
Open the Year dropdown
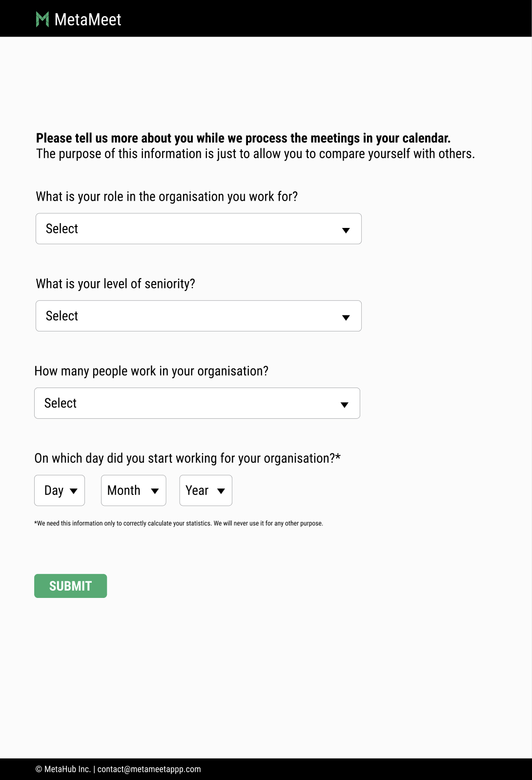[x=206, y=491]
